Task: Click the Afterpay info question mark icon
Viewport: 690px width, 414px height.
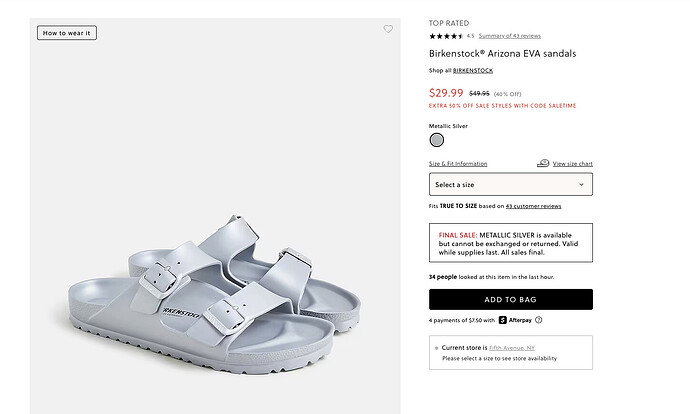Action: pos(539,320)
